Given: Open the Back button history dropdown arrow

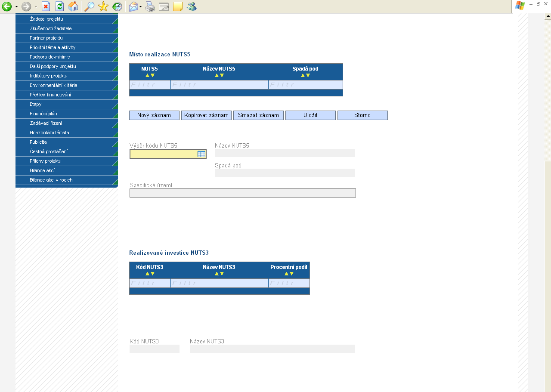Looking at the screenshot, I should coord(16,6).
